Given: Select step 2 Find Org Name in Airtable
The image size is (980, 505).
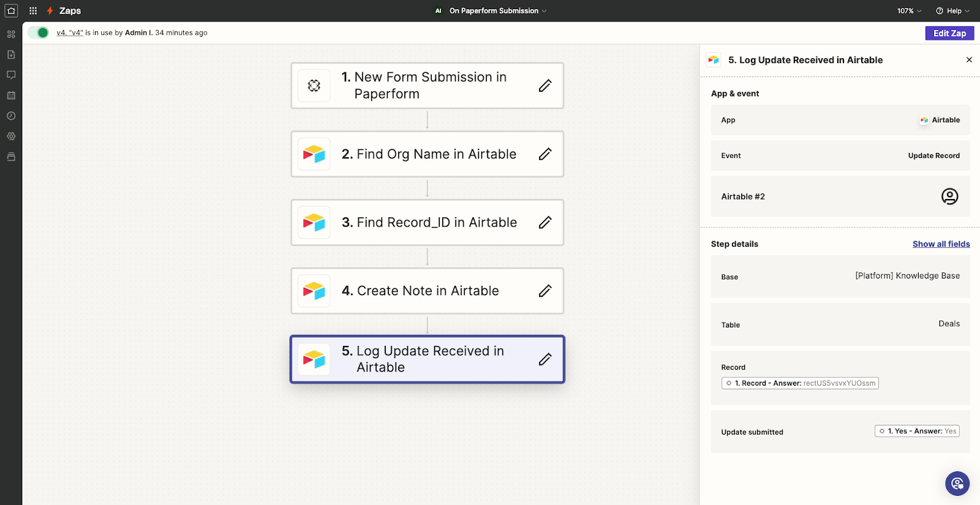Looking at the screenshot, I should (427, 154).
